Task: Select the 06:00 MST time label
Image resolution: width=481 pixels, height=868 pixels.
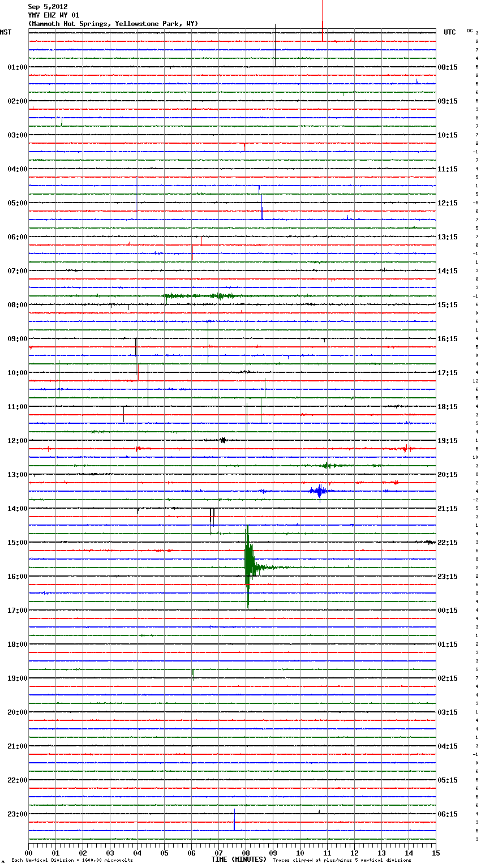Action: point(18,237)
